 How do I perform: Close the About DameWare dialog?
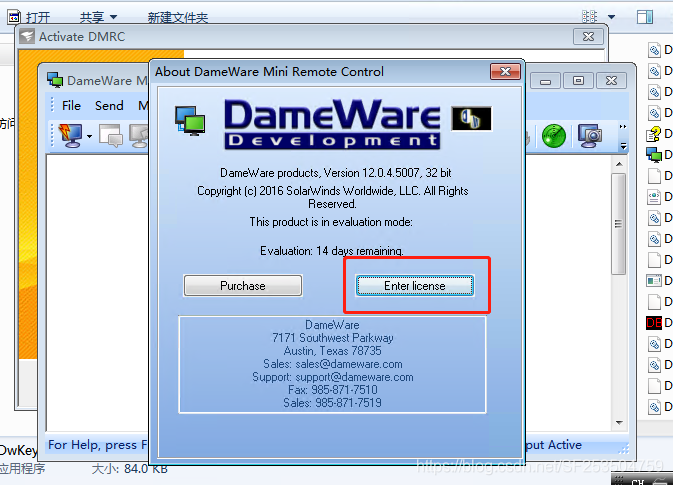[x=505, y=72]
